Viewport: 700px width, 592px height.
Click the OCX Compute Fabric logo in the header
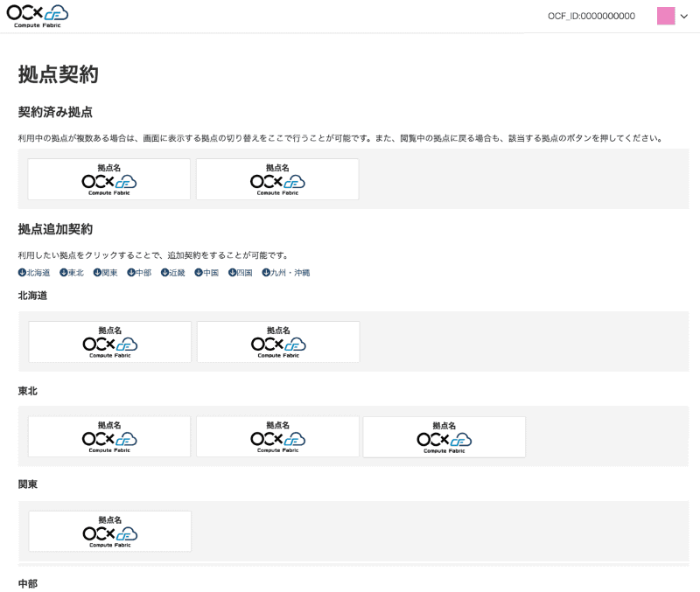pos(37,15)
